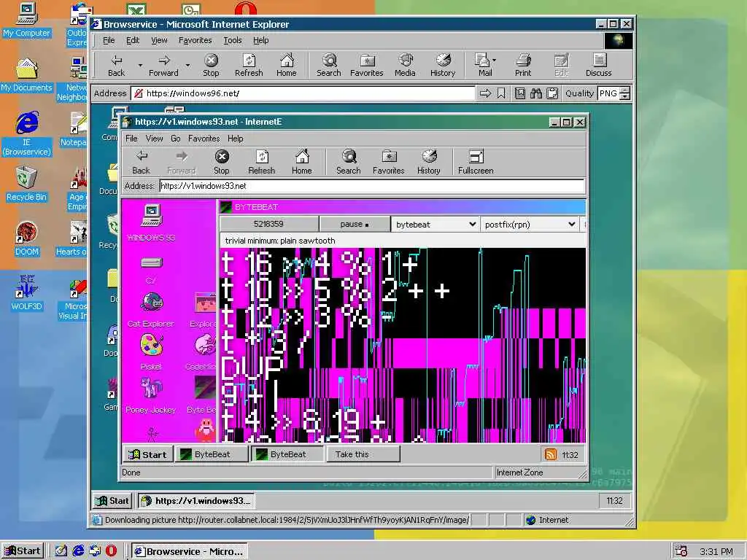Viewport: 747px width, 560px height.
Task: Open the postfix(rpn) syntax dropdown
Action: pos(530,225)
